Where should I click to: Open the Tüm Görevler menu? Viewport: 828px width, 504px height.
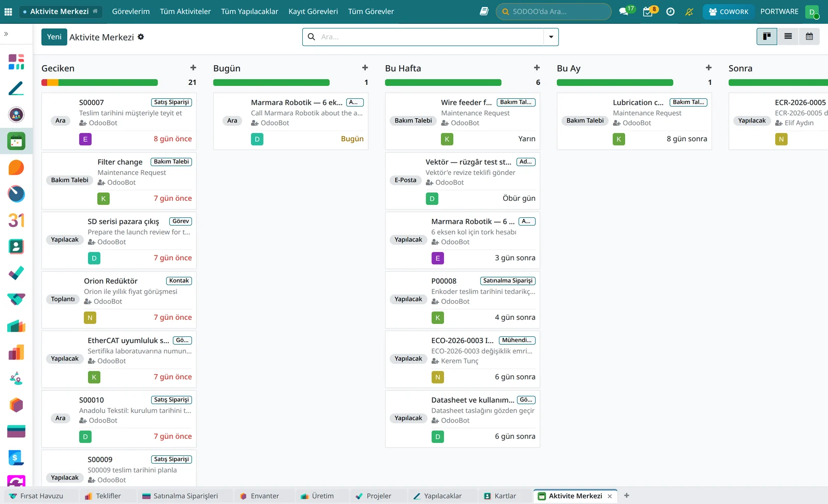371,11
